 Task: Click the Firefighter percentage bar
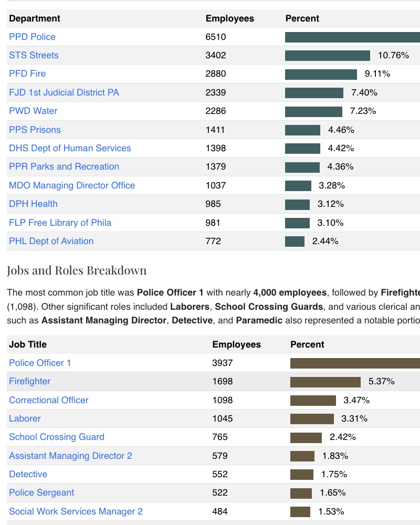pyautogui.click(x=324, y=381)
